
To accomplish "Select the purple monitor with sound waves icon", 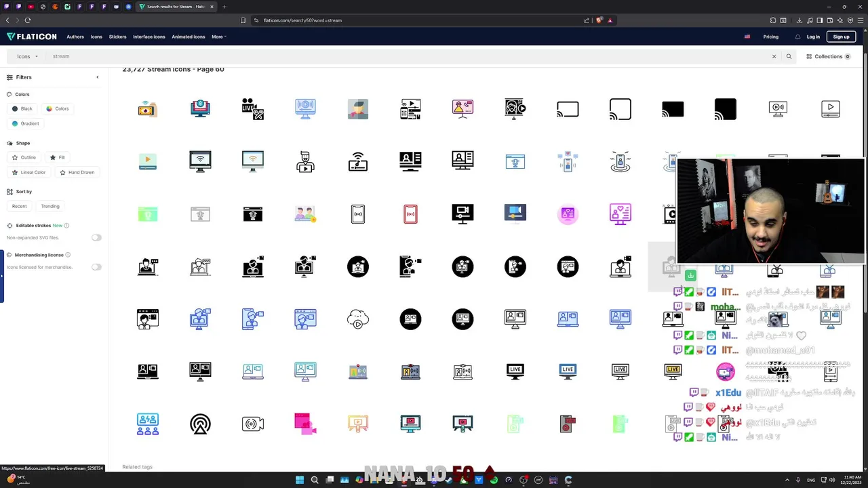I will tap(305, 109).
